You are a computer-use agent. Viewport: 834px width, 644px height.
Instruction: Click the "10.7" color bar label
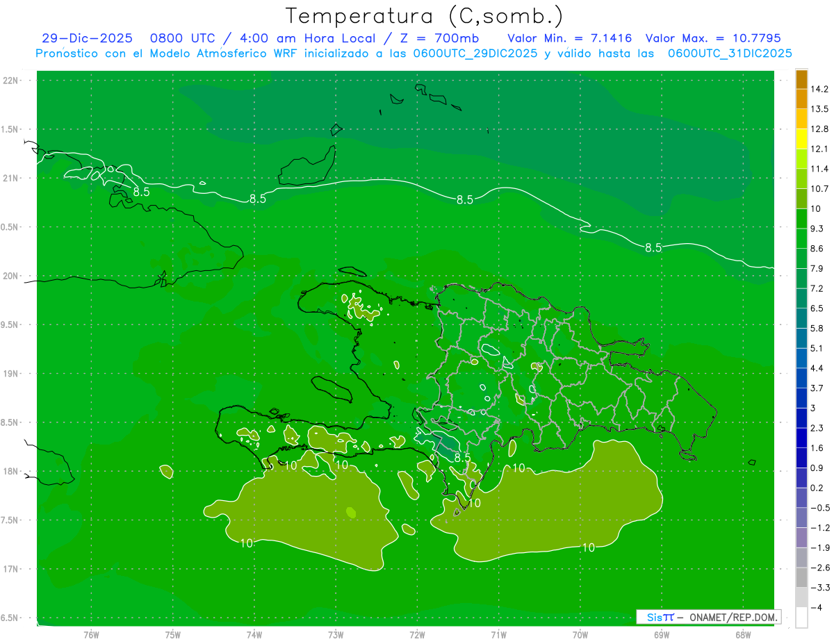coord(819,188)
